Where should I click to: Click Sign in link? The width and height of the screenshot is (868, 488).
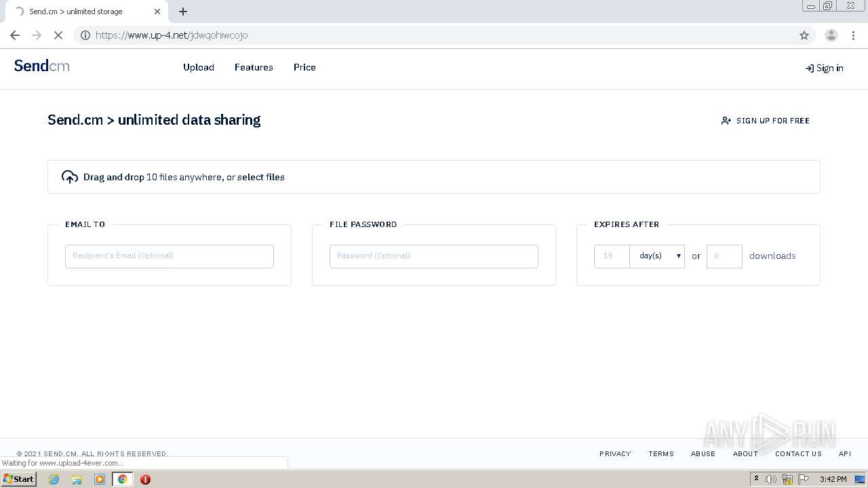(x=824, y=68)
